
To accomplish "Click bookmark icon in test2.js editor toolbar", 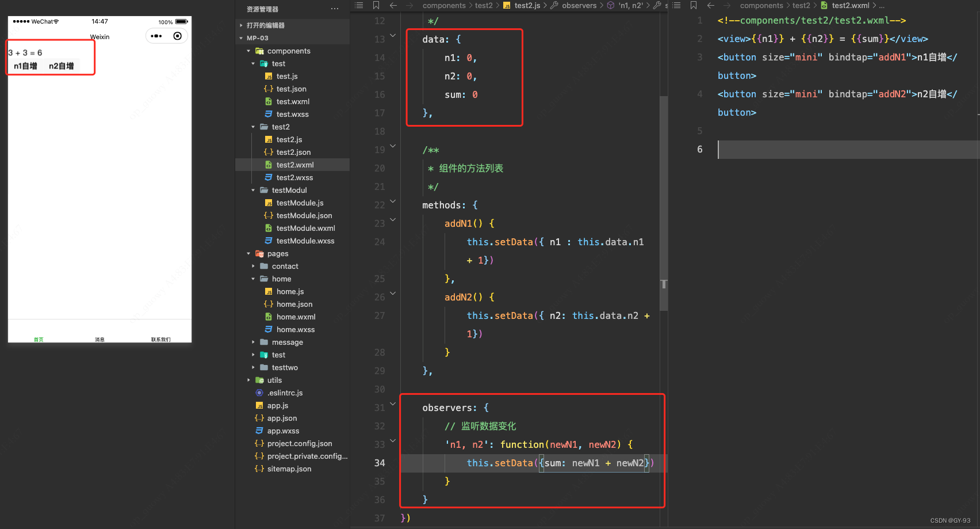I will (x=376, y=5).
